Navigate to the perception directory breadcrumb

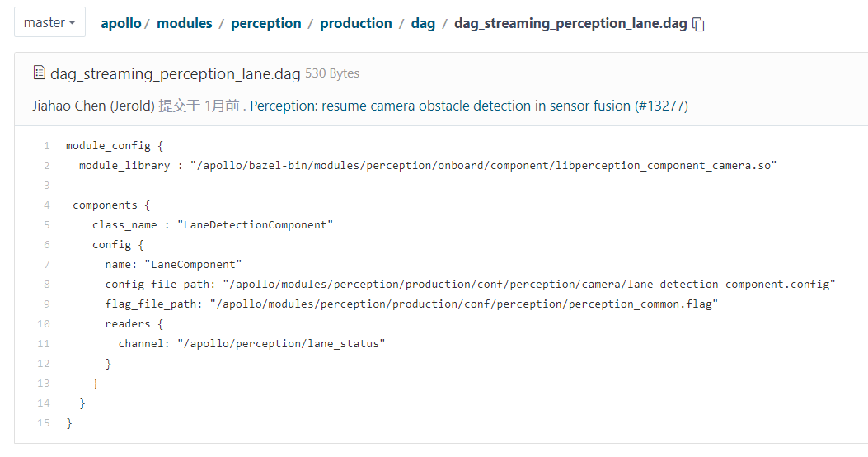265,23
